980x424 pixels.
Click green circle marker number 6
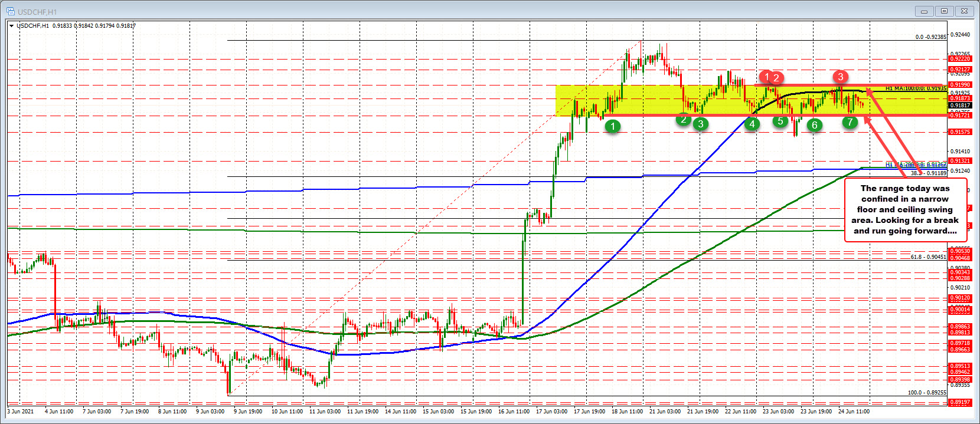point(815,125)
